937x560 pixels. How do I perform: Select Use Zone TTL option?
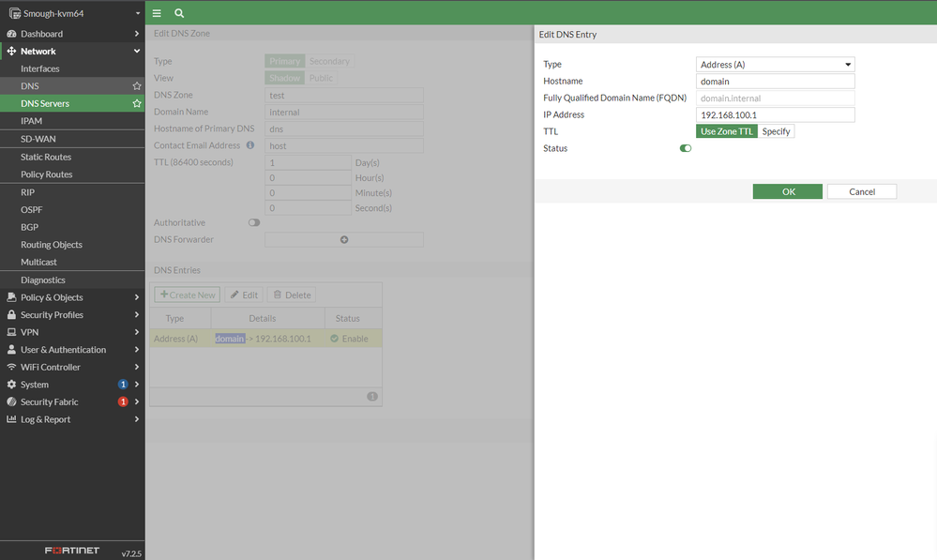(x=727, y=131)
